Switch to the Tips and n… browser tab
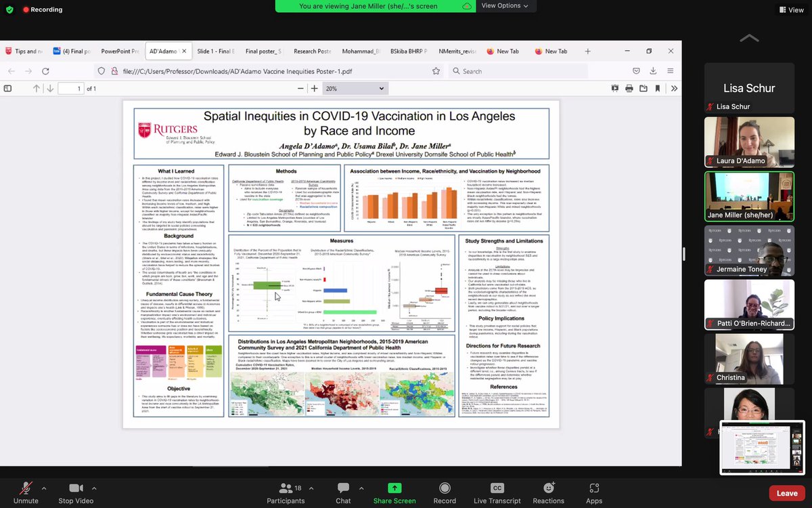Viewport: 812px width, 508px height. (x=24, y=51)
